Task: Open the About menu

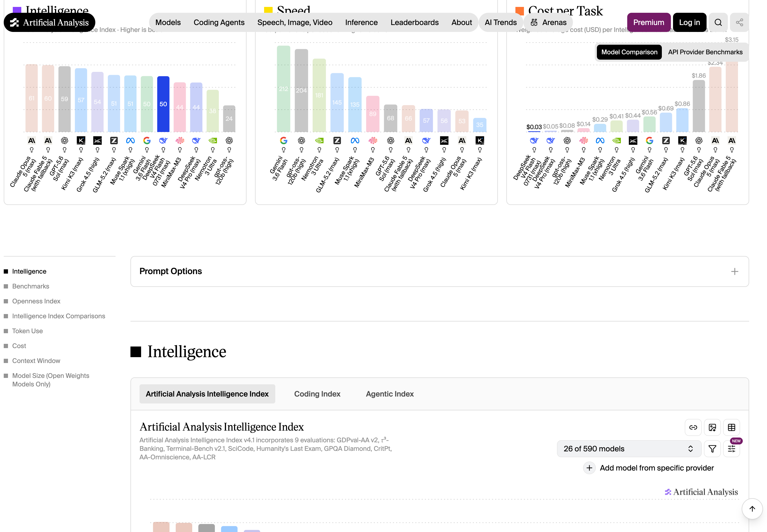Action: [462, 22]
